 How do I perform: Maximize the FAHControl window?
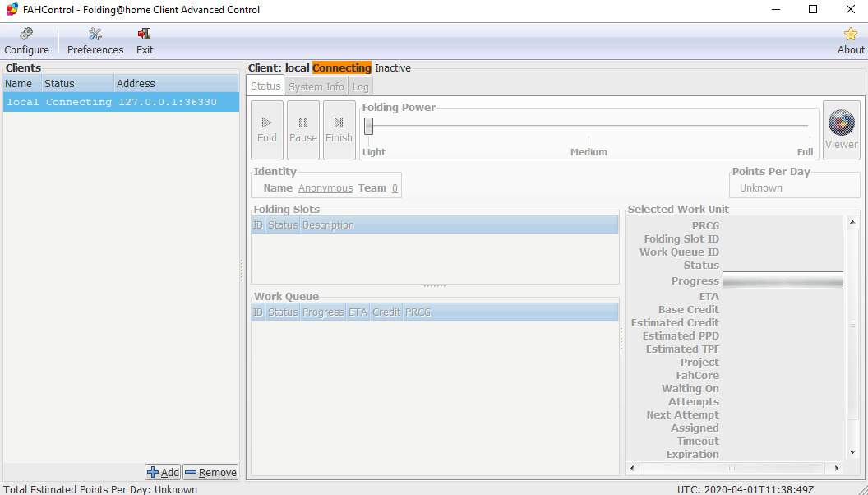point(813,9)
